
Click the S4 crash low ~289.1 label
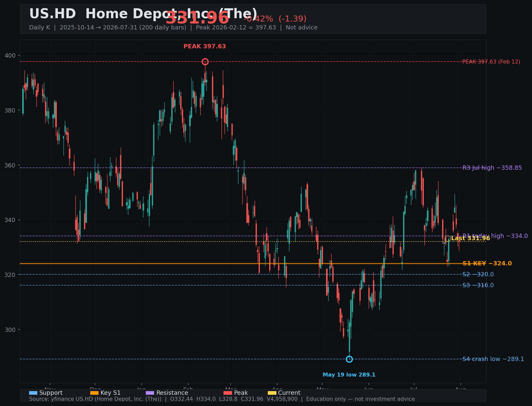click(493, 359)
